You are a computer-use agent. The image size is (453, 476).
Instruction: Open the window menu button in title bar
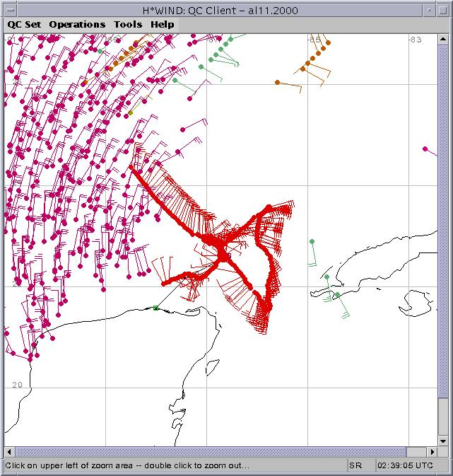[x=9, y=8]
